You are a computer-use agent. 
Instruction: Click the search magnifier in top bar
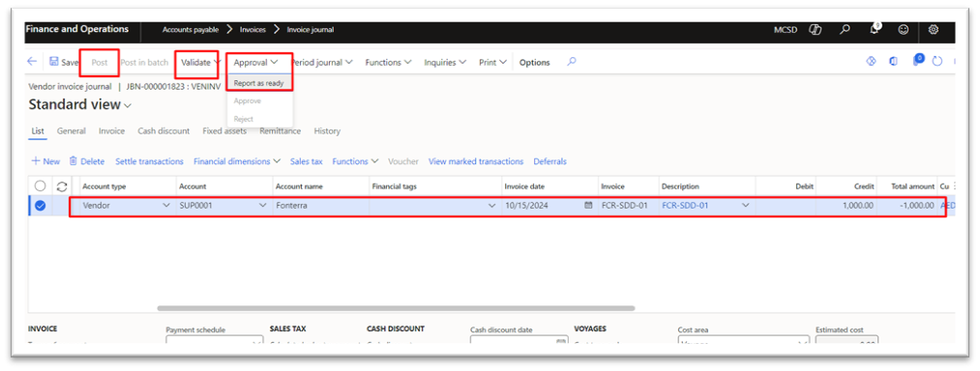(x=845, y=29)
